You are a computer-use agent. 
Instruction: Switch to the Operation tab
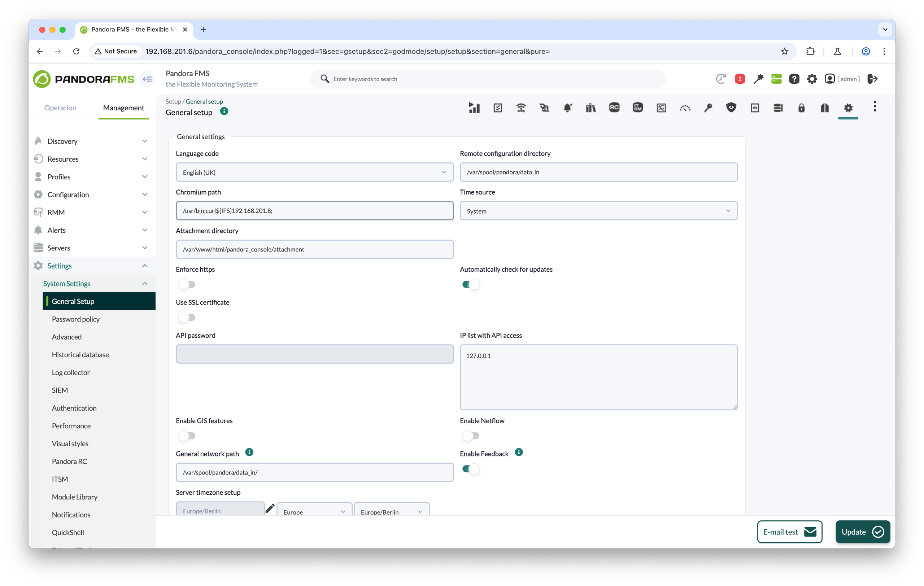point(60,108)
